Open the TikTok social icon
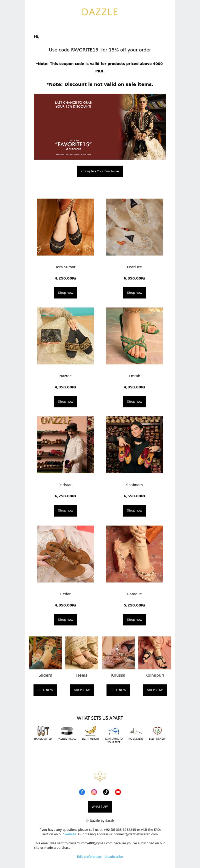The width and height of the screenshot is (200, 868). coord(106,792)
